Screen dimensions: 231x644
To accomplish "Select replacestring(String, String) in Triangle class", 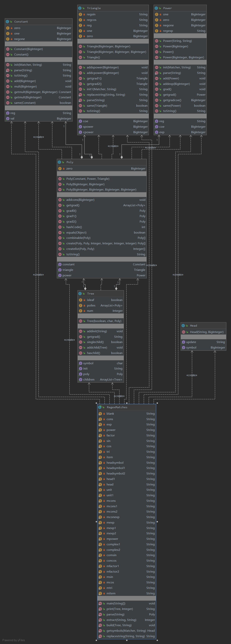I will [x=113, y=95].
